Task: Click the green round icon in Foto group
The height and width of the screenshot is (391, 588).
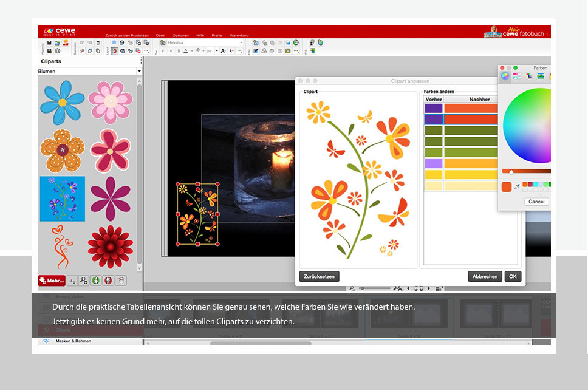Action: point(296,42)
